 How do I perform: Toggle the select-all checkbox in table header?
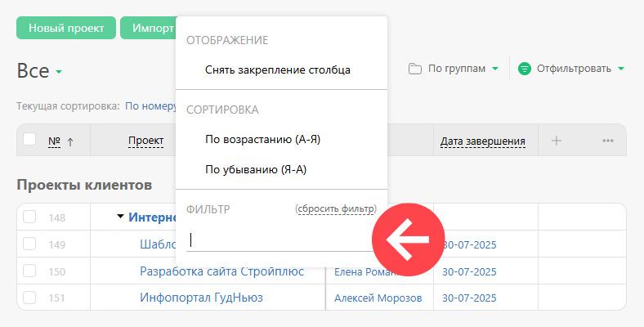pos(29,139)
